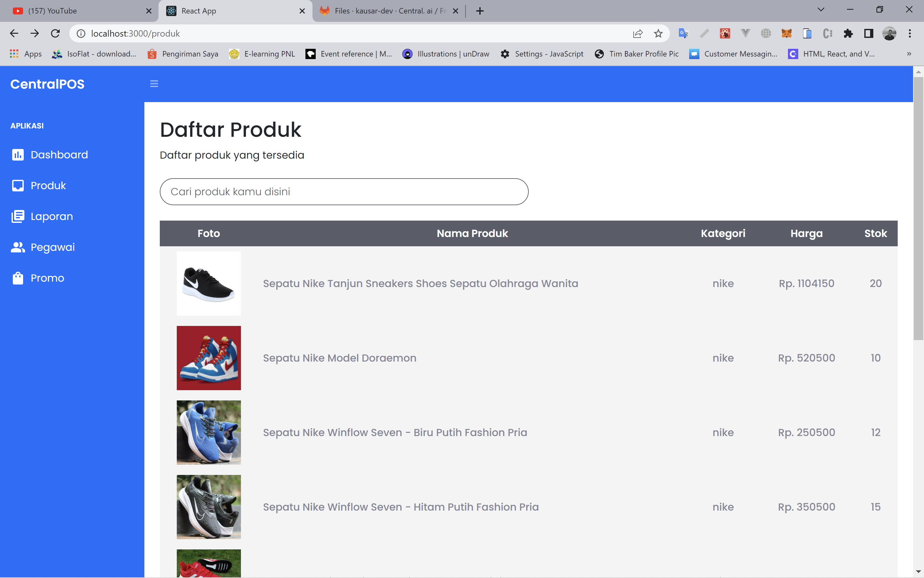
Task: Reload the page with refresh icon
Action: (56, 34)
